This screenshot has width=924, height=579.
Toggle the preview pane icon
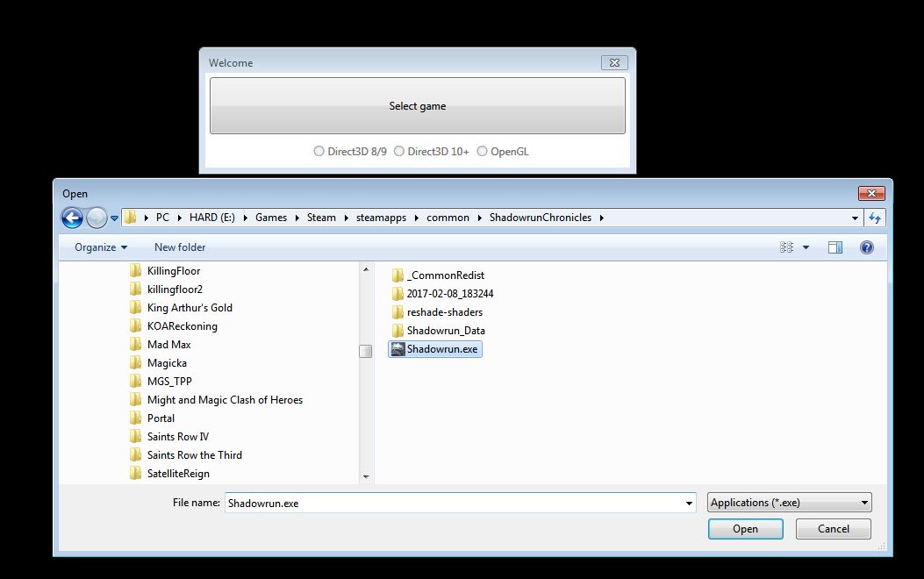(834, 247)
